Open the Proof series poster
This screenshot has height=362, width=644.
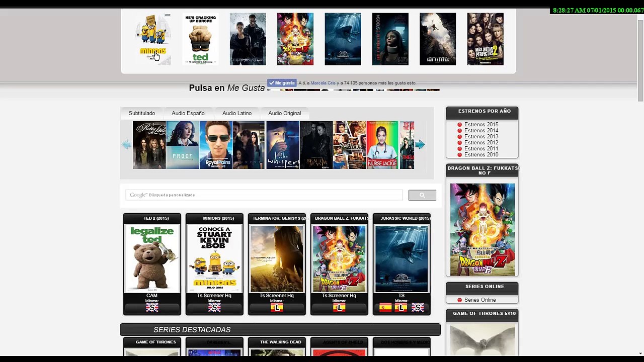(x=183, y=145)
